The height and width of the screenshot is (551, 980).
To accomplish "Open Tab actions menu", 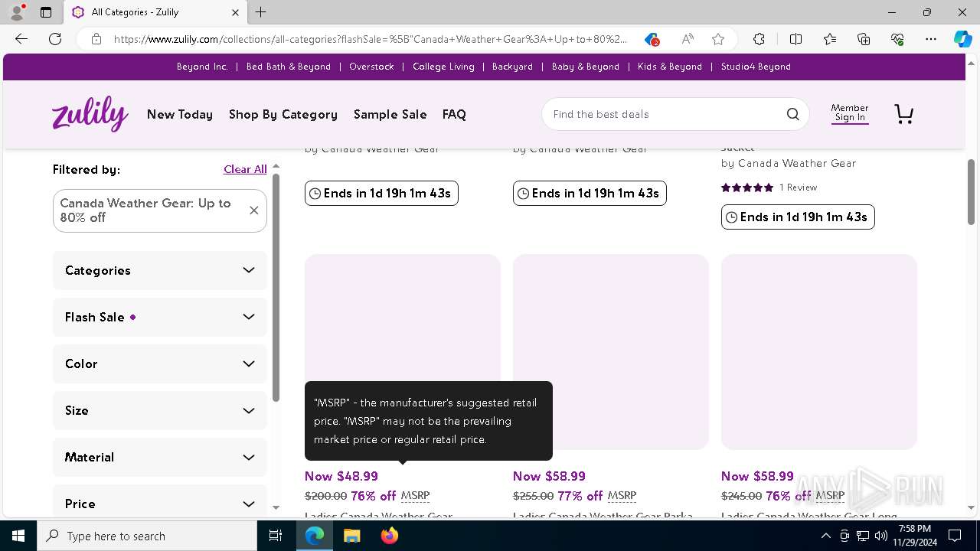I will 46,12.
